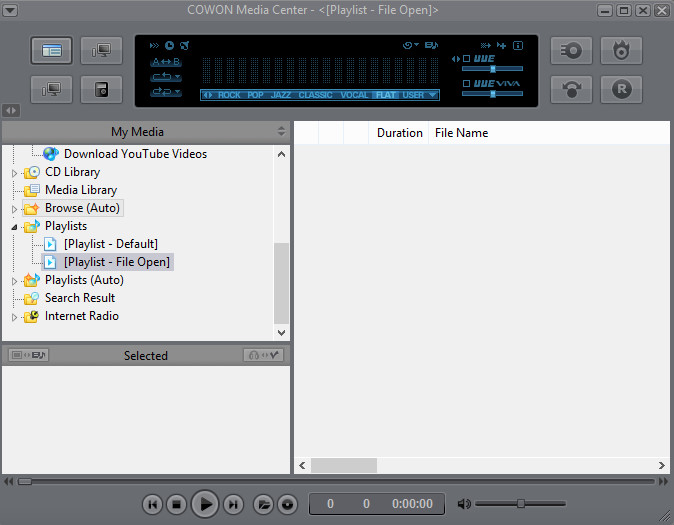Skip to next track

click(233, 504)
